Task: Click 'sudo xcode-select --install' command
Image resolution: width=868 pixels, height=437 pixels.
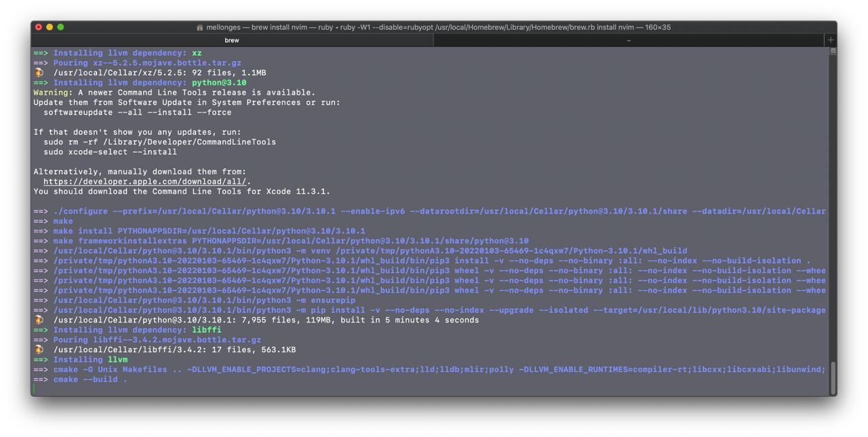Action: pyautogui.click(x=110, y=152)
